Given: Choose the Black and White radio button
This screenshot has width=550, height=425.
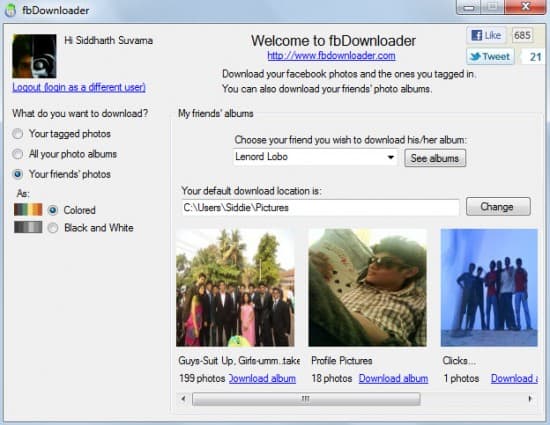Looking at the screenshot, I should tap(53, 228).
